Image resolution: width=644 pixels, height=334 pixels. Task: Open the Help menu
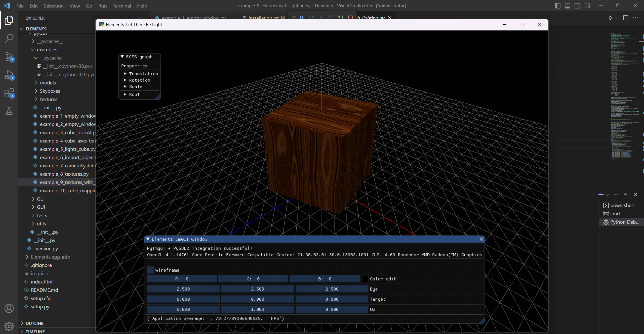click(142, 6)
